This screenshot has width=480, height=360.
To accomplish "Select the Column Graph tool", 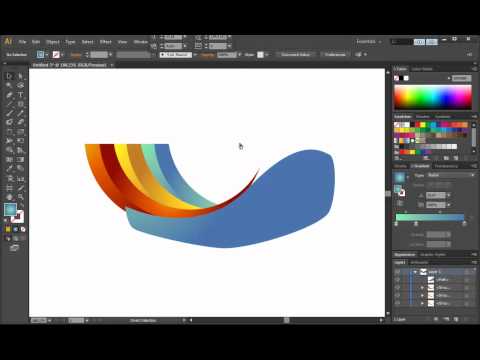I will pos(20,179).
